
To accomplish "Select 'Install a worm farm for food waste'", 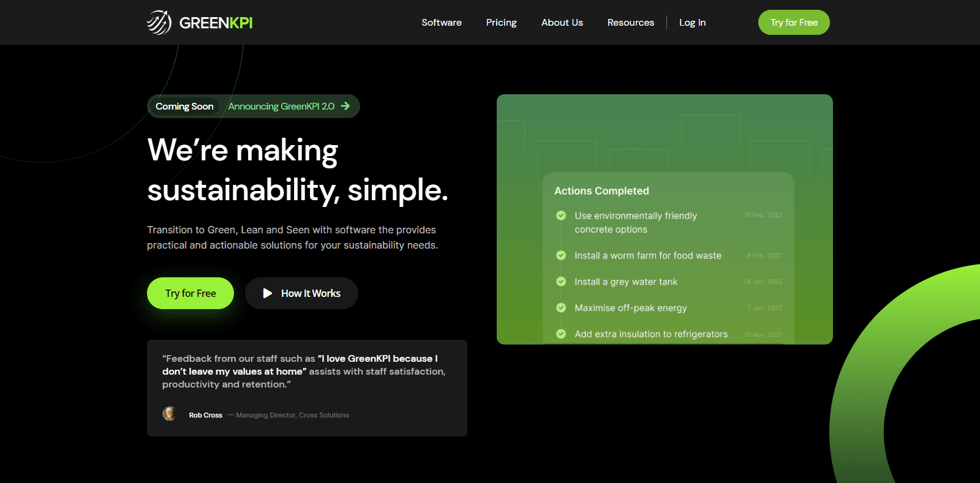I will coord(648,256).
